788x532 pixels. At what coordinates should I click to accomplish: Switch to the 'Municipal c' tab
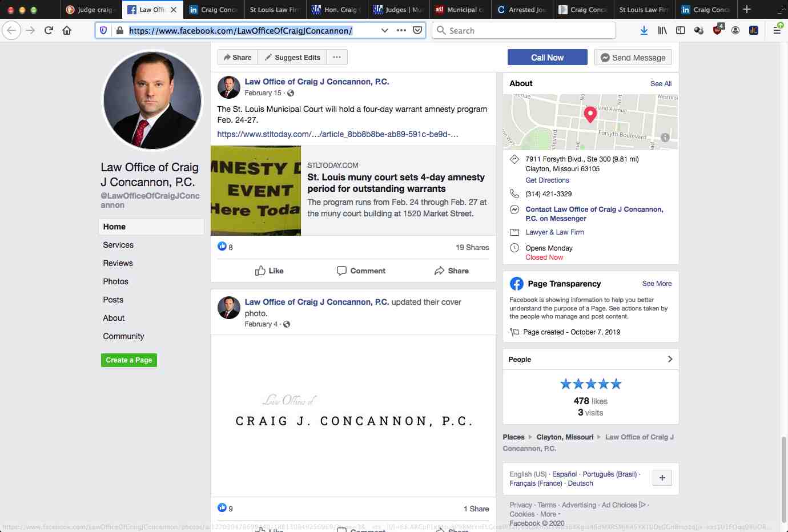point(460,10)
